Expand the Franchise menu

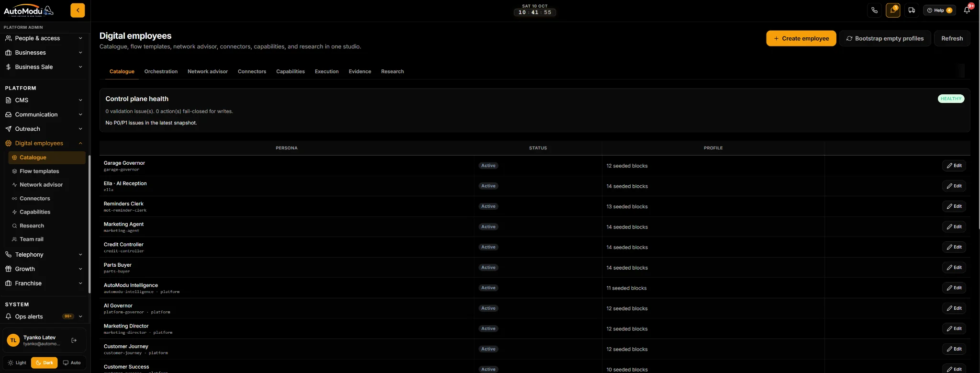click(x=44, y=283)
